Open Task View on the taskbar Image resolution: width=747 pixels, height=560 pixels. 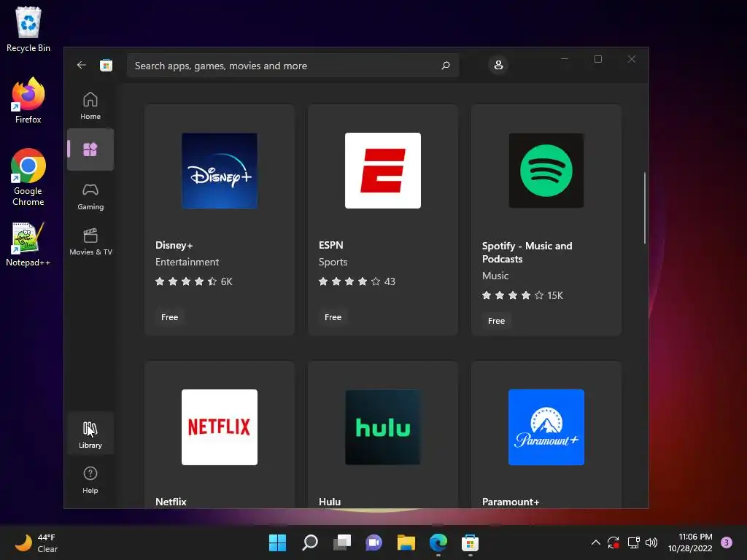pyautogui.click(x=341, y=542)
